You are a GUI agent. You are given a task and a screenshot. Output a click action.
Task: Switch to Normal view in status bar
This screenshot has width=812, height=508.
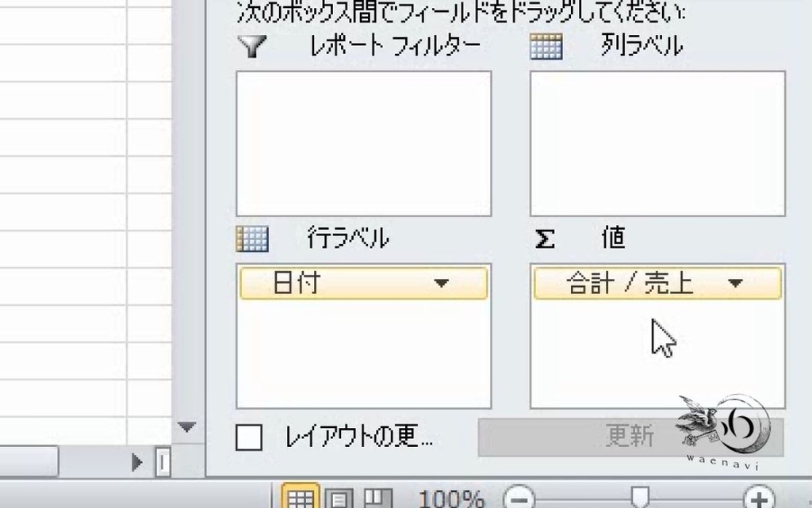[x=300, y=498]
